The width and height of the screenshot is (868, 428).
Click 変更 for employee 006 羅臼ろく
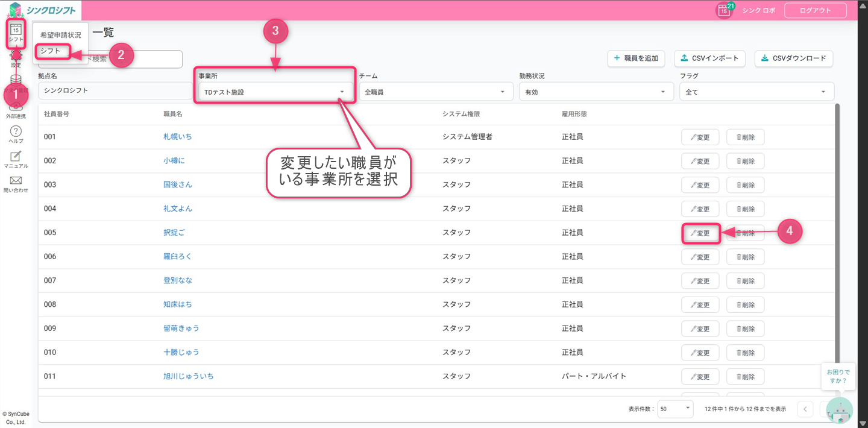(700, 257)
